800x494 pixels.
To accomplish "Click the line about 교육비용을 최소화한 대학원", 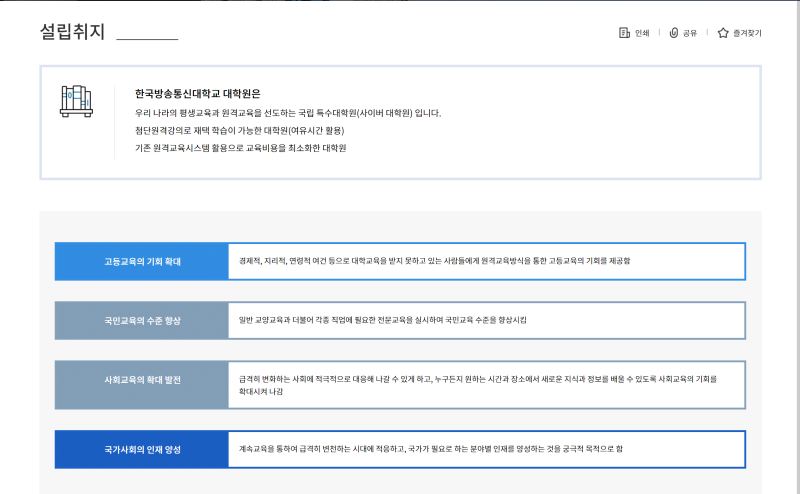I will coord(240,148).
